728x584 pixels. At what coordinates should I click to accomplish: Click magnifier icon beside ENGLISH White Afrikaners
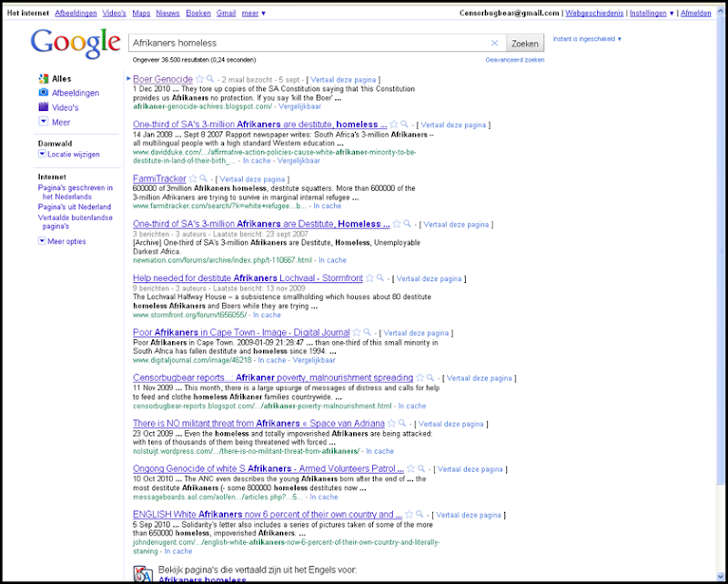click(420, 514)
